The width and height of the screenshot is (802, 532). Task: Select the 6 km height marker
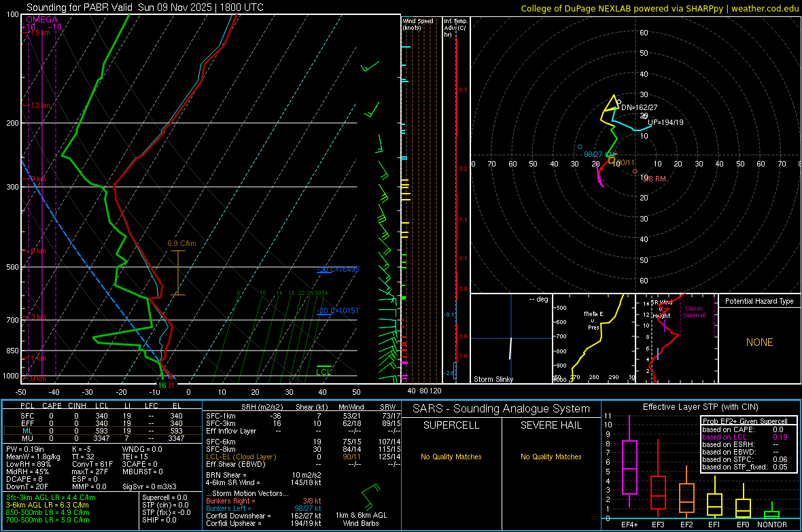pos(38,251)
